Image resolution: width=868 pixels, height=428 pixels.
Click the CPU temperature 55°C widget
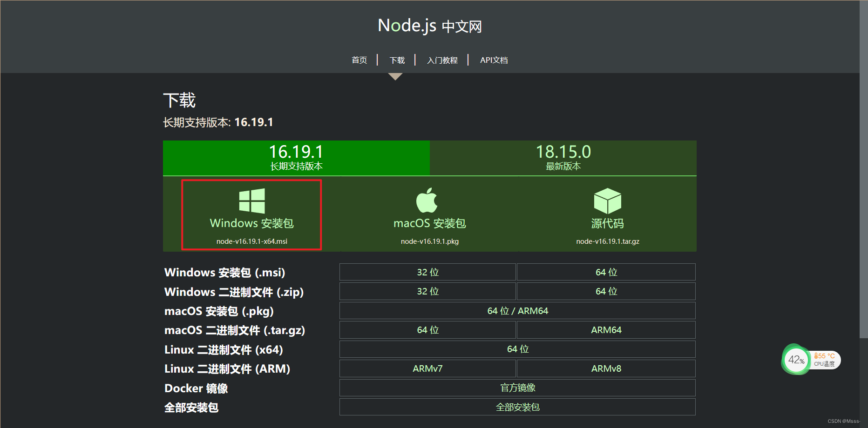tap(825, 360)
